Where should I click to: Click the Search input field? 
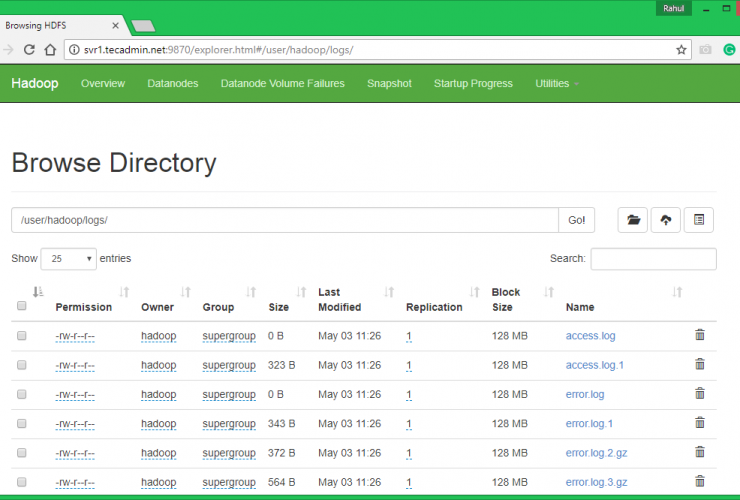pyautogui.click(x=653, y=259)
